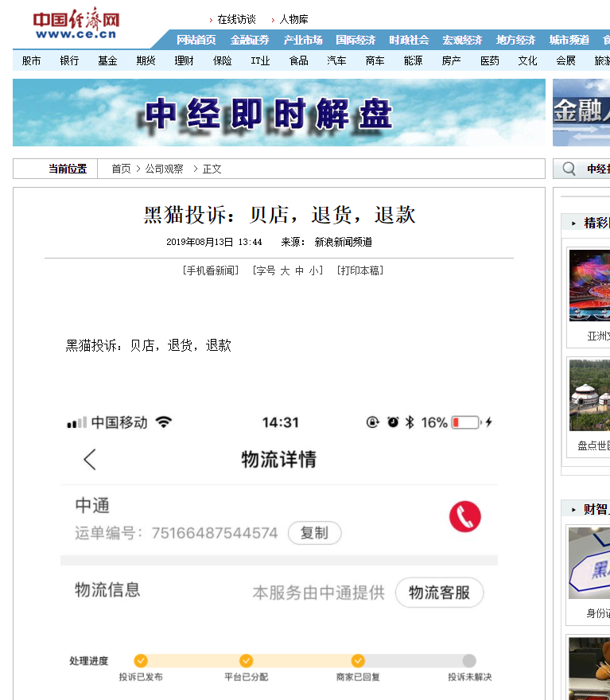This screenshot has width=610, height=700.
Task: Open the 地方经济 tab
Action: [515, 41]
